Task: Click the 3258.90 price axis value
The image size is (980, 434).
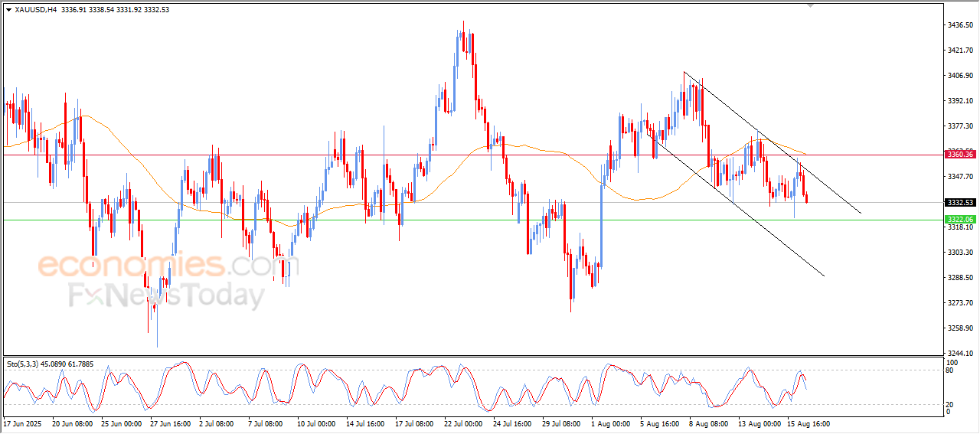Action: coord(960,328)
